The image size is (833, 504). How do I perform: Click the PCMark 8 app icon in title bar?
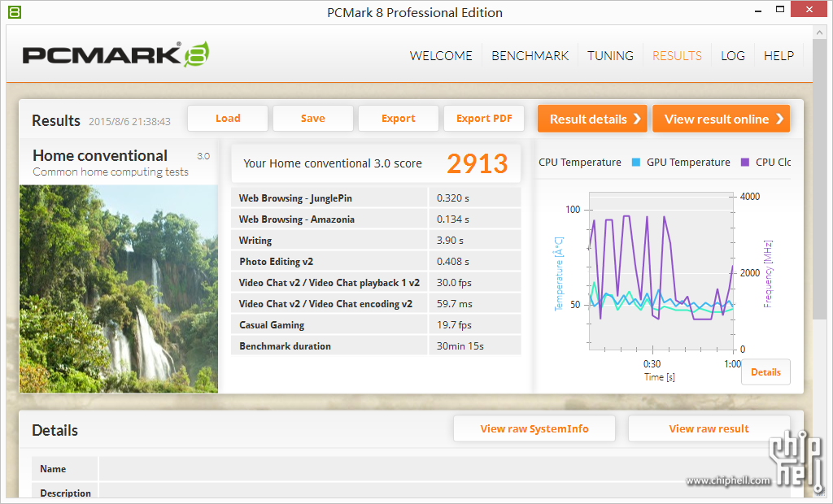(x=15, y=11)
